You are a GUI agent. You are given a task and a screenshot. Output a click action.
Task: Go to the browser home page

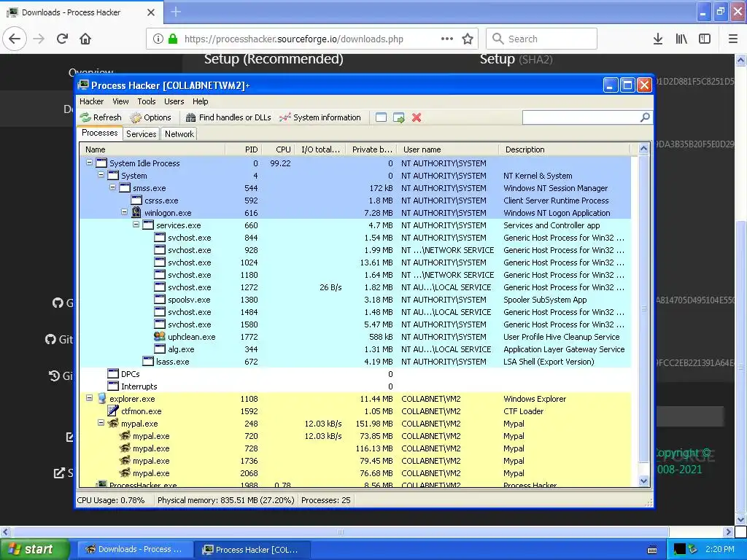point(85,39)
